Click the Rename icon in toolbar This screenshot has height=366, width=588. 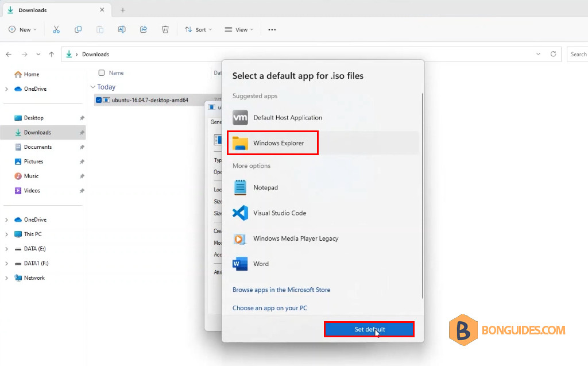tap(122, 30)
